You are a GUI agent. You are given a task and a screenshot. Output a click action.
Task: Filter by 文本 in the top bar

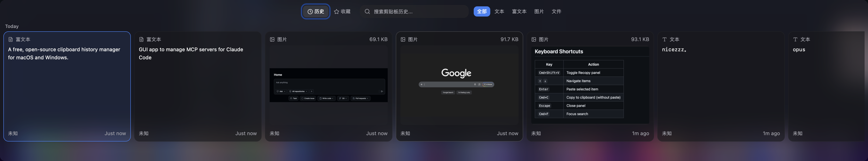click(499, 11)
